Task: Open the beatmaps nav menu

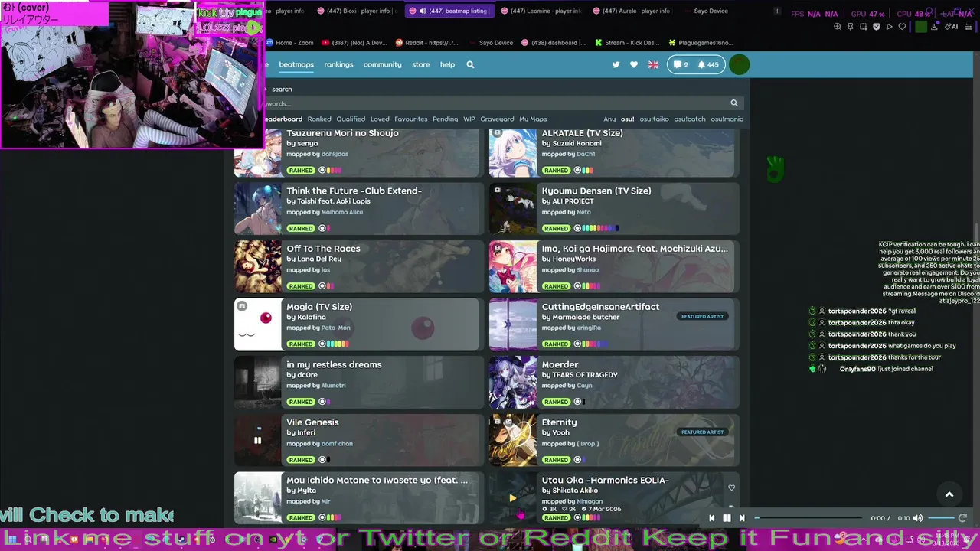Action: click(296, 65)
